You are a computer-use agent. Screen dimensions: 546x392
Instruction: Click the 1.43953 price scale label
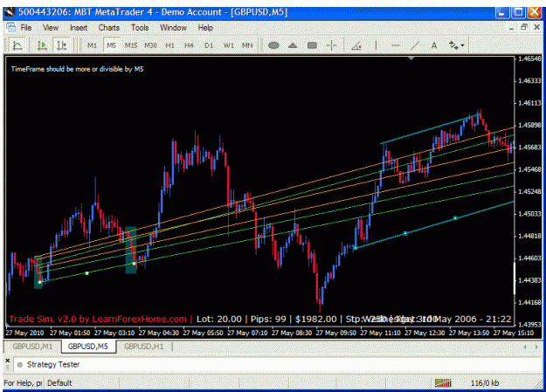tap(530, 325)
